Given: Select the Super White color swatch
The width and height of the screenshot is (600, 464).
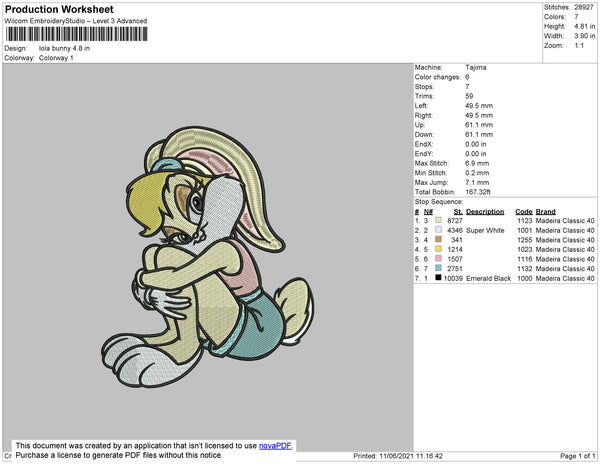Looking at the screenshot, I should click(438, 230).
